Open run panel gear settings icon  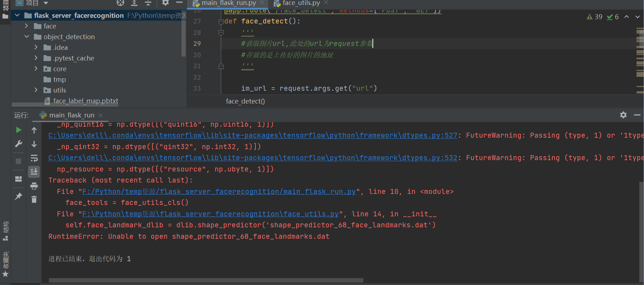pyautogui.click(x=623, y=115)
